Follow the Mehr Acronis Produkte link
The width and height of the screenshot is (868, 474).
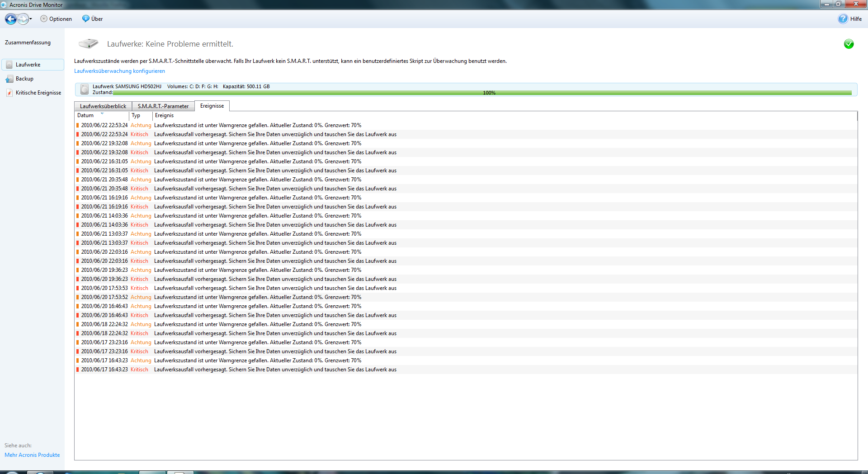click(x=32, y=455)
